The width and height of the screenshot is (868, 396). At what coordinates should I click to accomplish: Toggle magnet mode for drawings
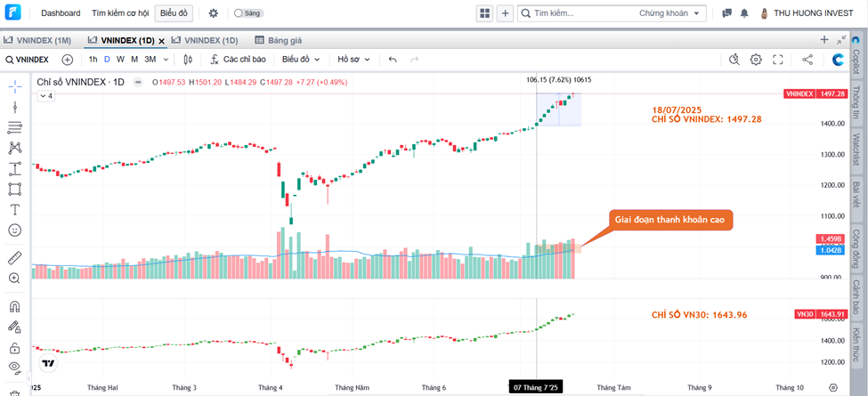[x=15, y=306]
